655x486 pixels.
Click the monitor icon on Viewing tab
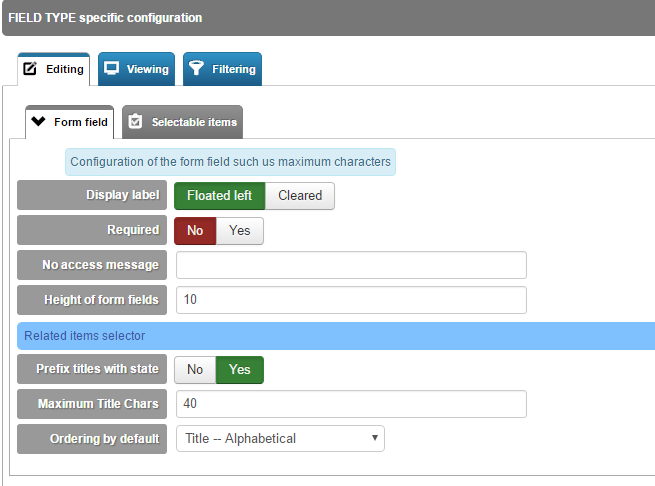click(x=111, y=68)
